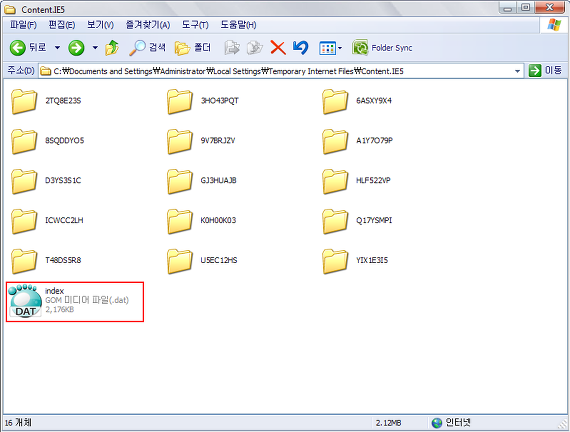Open the Search (검색) pane
This screenshot has width=570, height=432.
(x=147, y=48)
